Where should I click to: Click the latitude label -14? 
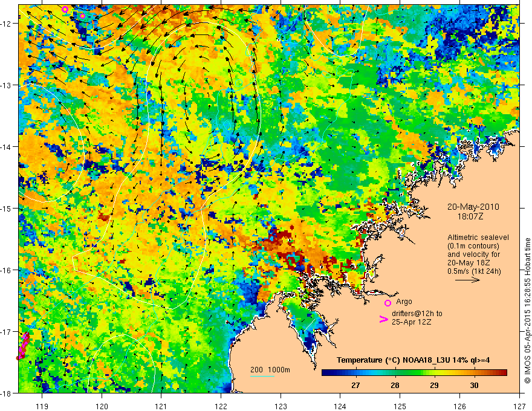click(7, 147)
